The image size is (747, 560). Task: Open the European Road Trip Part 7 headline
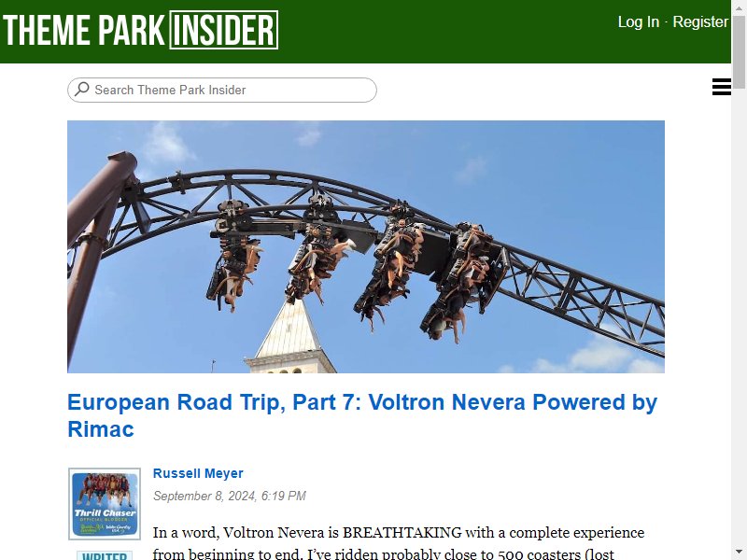[x=362, y=415]
